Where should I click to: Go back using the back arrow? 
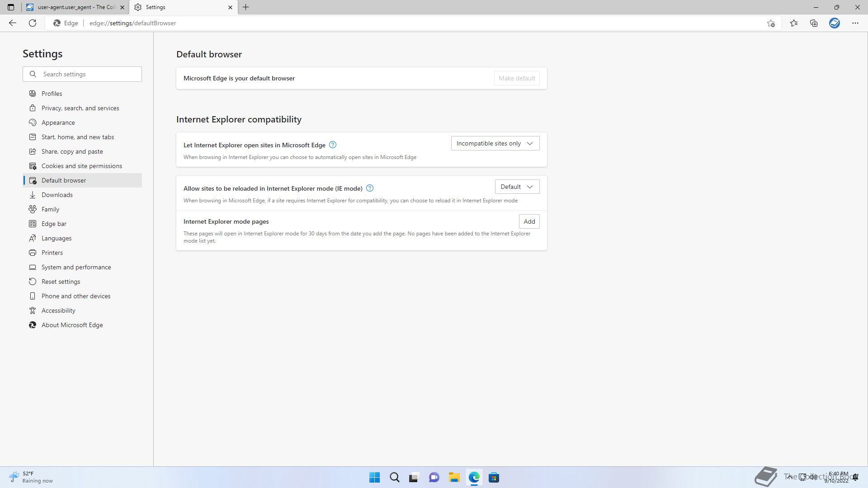pyautogui.click(x=13, y=23)
